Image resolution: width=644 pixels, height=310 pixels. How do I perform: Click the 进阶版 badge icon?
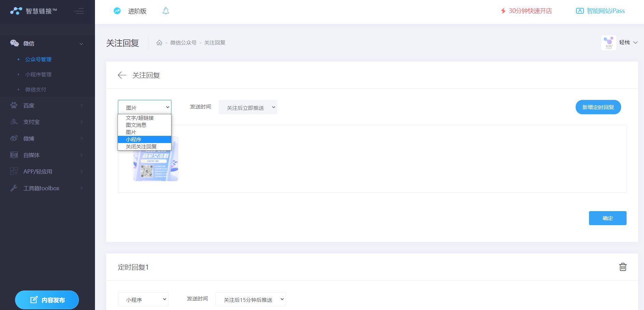pos(117,11)
